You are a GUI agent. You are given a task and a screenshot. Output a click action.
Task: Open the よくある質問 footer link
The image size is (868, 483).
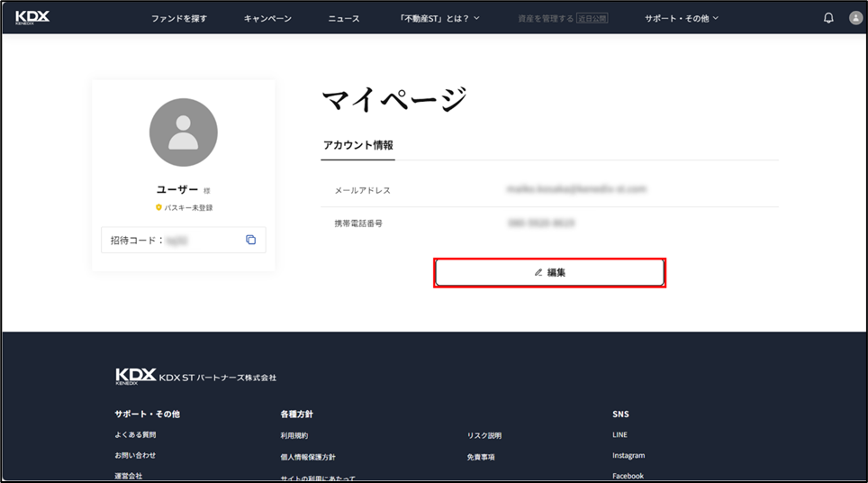click(135, 435)
